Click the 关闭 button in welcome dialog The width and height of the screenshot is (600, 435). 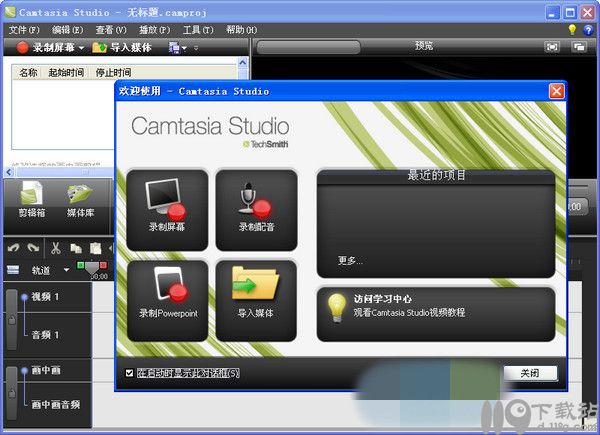[530, 373]
